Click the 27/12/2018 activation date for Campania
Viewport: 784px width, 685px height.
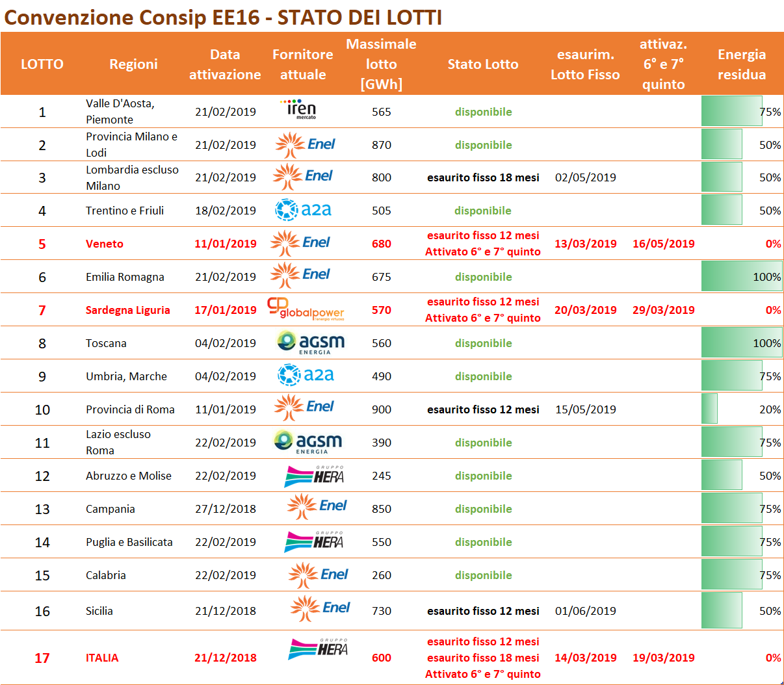226,509
